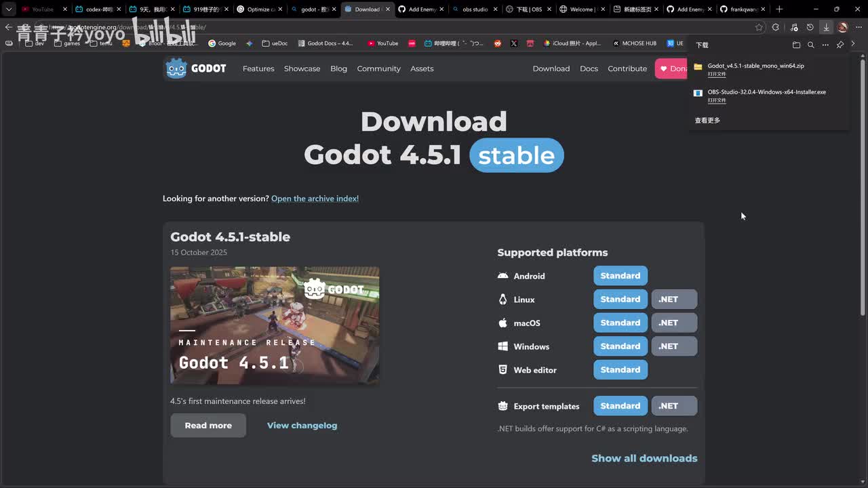Click the Linux penguin icon
The image size is (868, 488).
[x=502, y=300]
